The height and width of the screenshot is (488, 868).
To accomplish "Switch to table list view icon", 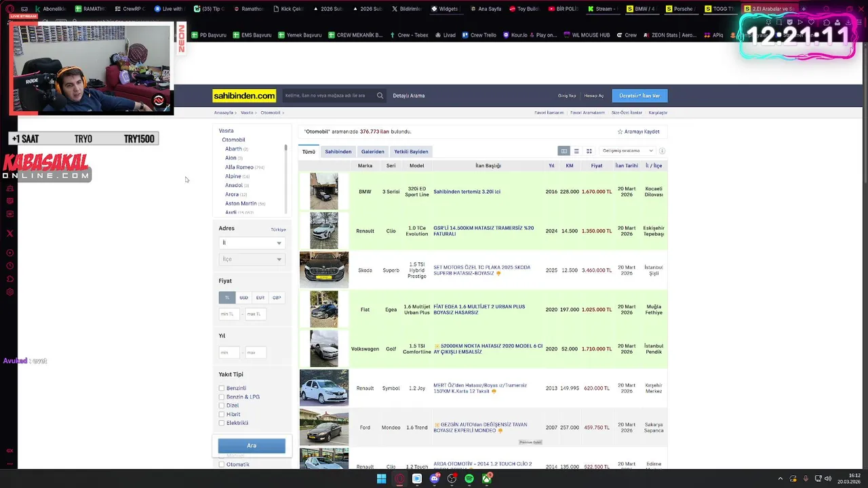I will 564,151.
